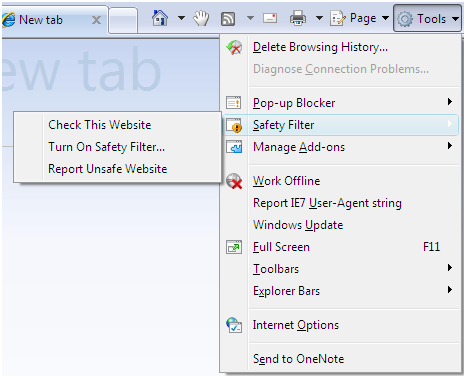Open the Print dropdown arrow
This screenshot has height=378, width=466.
tap(319, 18)
